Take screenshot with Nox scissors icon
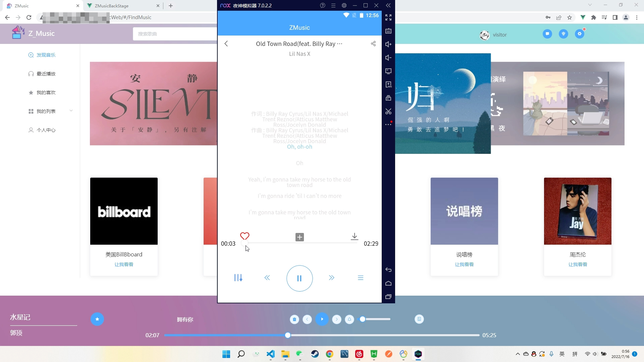 tap(388, 111)
